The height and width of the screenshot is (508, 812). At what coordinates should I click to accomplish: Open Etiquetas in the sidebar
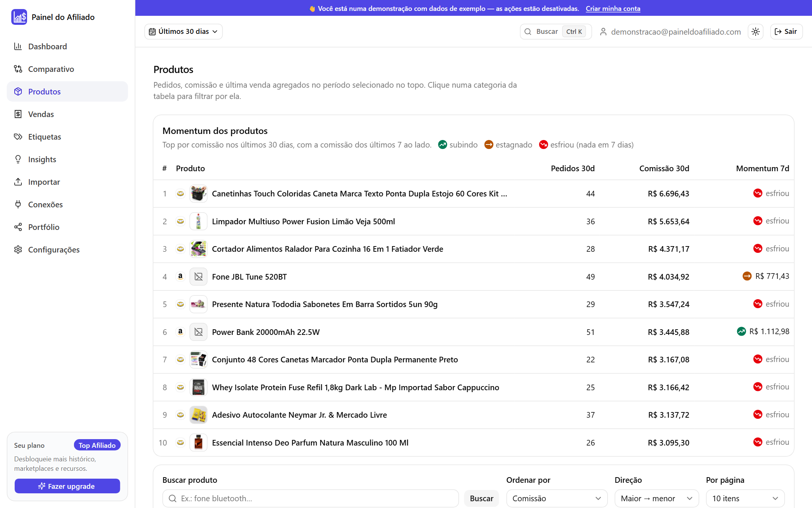point(67,137)
